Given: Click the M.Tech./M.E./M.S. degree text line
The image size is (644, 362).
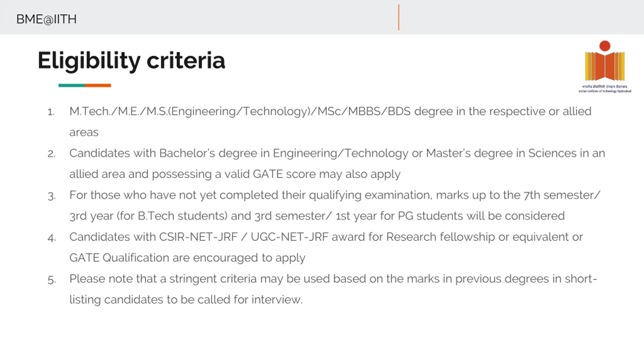Looking at the screenshot, I should pyautogui.click(x=330, y=112).
